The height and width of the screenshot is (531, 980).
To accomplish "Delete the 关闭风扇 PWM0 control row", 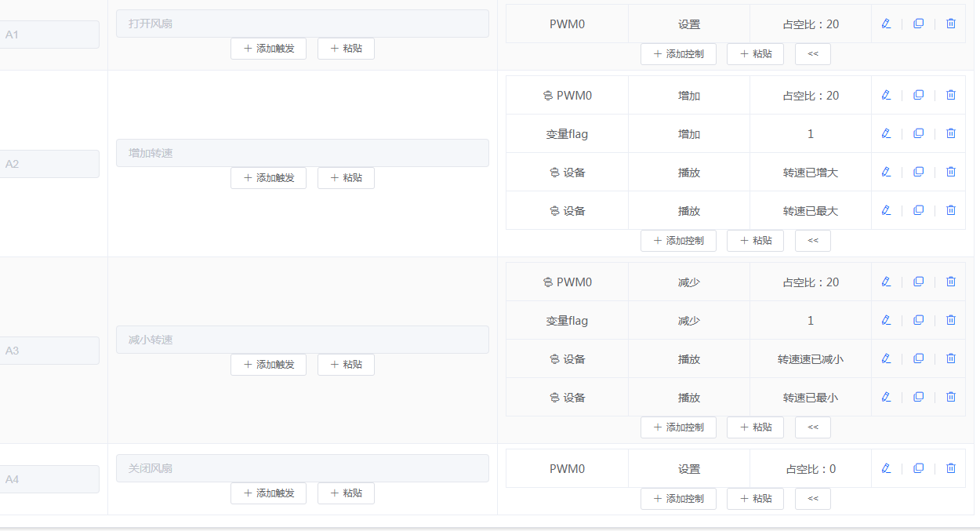I will pos(950,467).
